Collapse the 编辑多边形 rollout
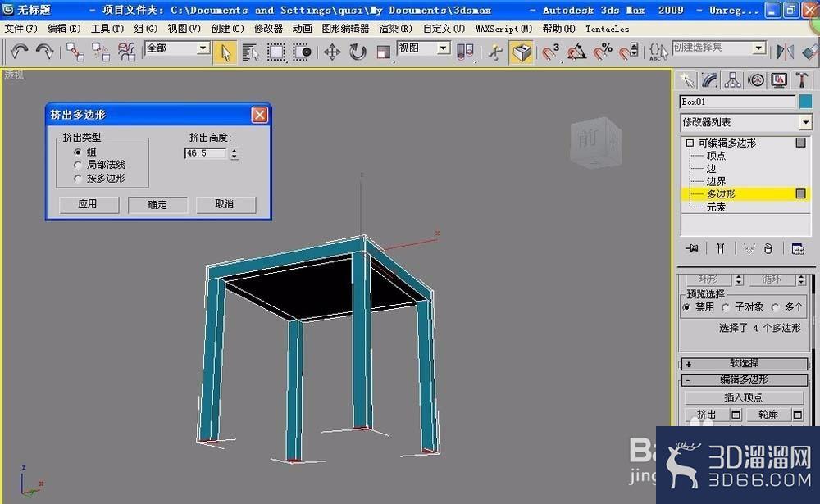820x504 pixels. [745, 379]
